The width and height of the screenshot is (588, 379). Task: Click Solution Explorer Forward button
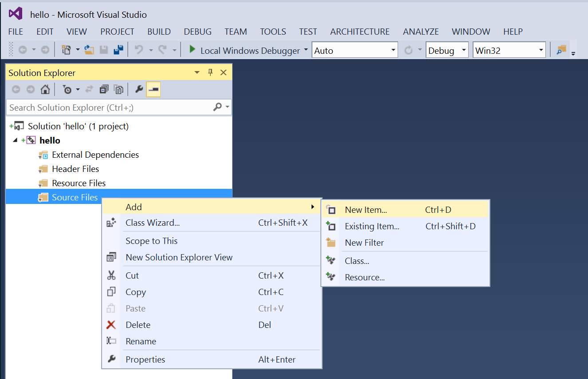(x=31, y=89)
